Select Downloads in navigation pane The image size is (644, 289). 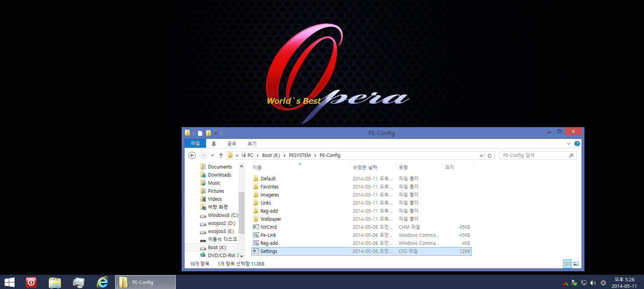(219, 175)
